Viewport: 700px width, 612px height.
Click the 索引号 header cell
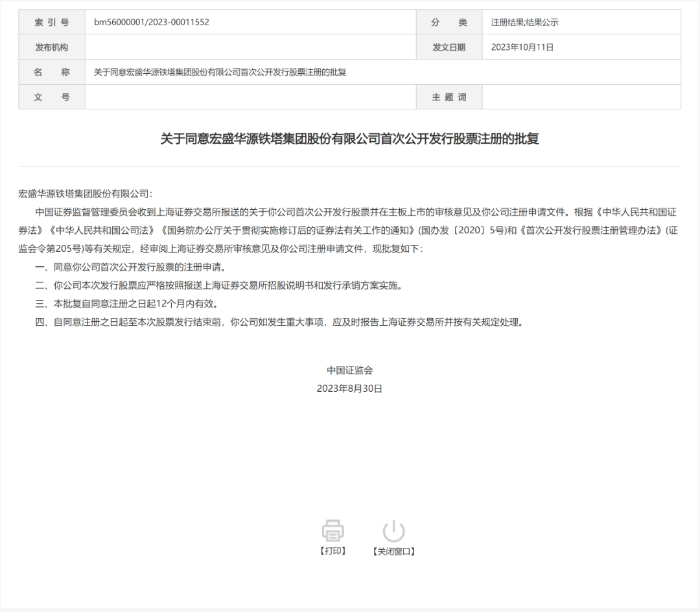(52, 22)
